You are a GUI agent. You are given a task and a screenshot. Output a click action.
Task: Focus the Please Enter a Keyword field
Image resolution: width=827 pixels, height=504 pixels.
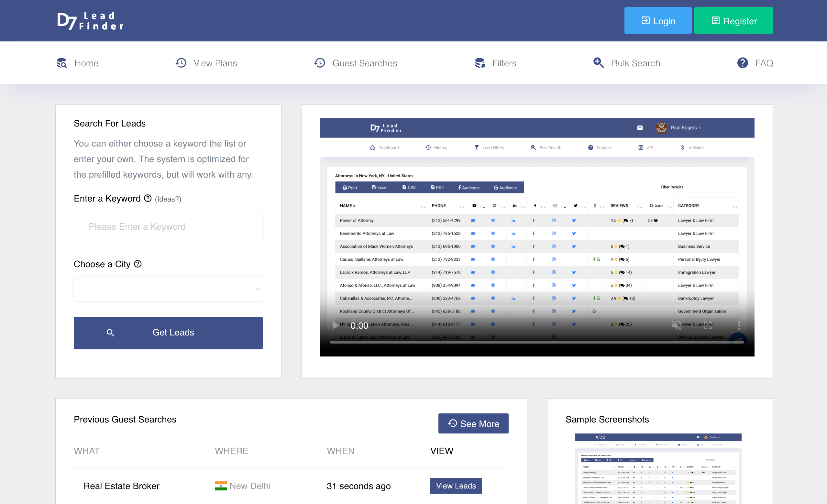(x=168, y=226)
